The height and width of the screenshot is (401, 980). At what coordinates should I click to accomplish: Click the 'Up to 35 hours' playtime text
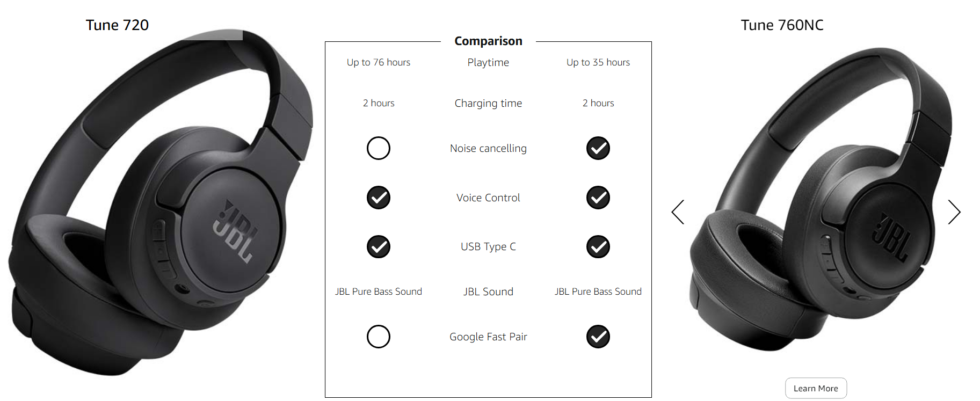tap(598, 62)
